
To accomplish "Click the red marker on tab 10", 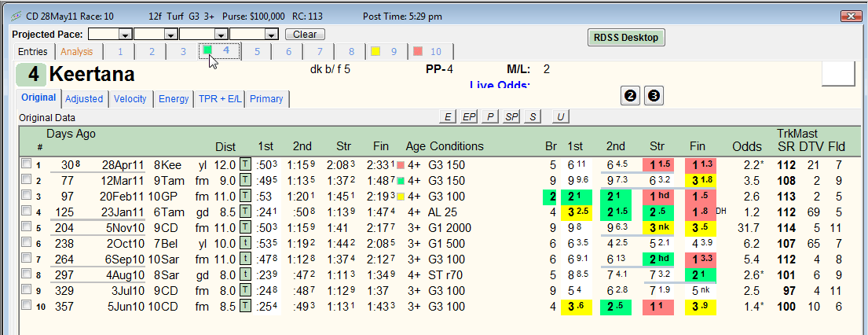I will (x=418, y=52).
